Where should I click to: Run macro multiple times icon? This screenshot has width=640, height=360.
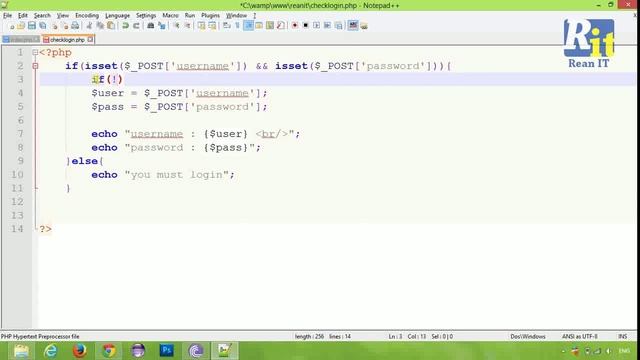(327, 26)
